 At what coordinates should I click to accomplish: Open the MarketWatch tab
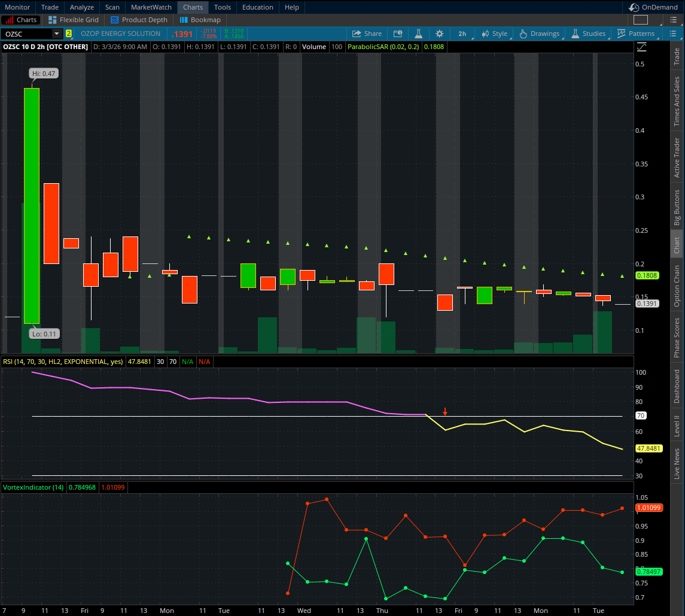click(x=151, y=7)
